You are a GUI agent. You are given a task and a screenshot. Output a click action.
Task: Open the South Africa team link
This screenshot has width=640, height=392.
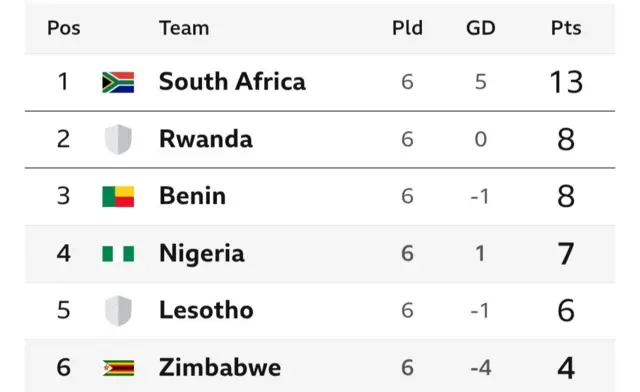pos(232,82)
